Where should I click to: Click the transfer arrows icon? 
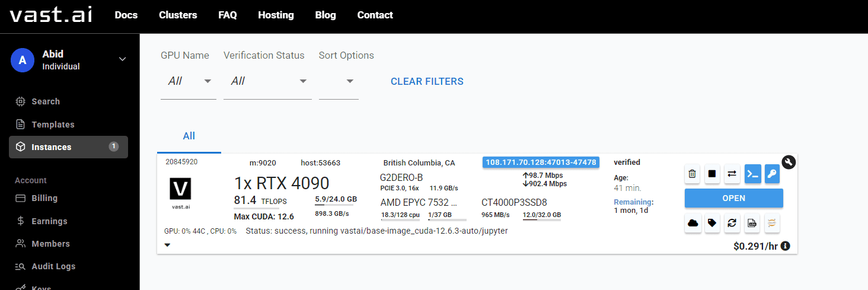click(x=732, y=174)
